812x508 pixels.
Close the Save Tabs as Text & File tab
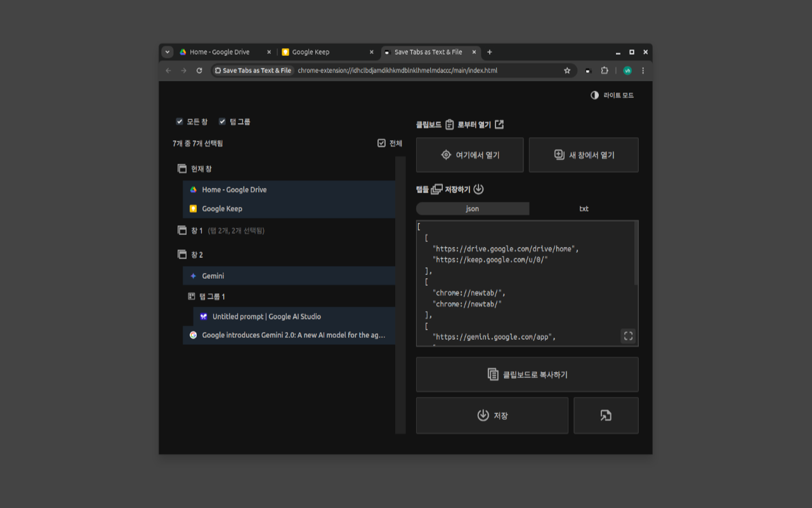pyautogui.click(x=473, y=52)
